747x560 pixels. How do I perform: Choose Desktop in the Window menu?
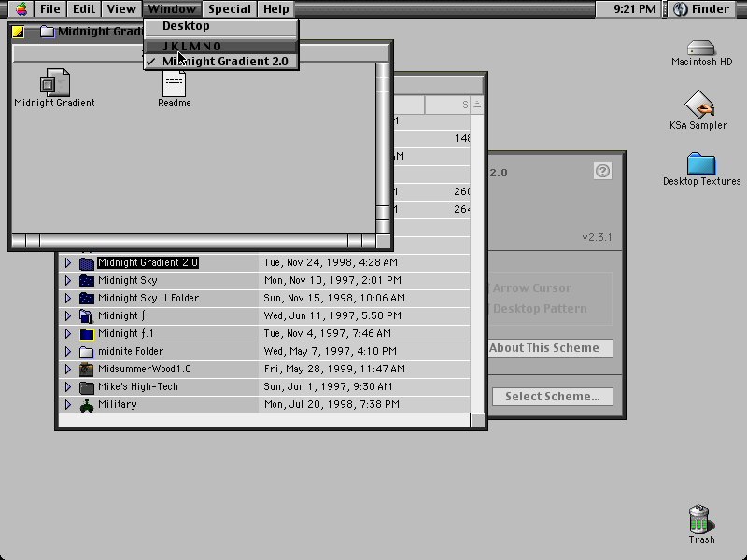click(x=221, y=26)
